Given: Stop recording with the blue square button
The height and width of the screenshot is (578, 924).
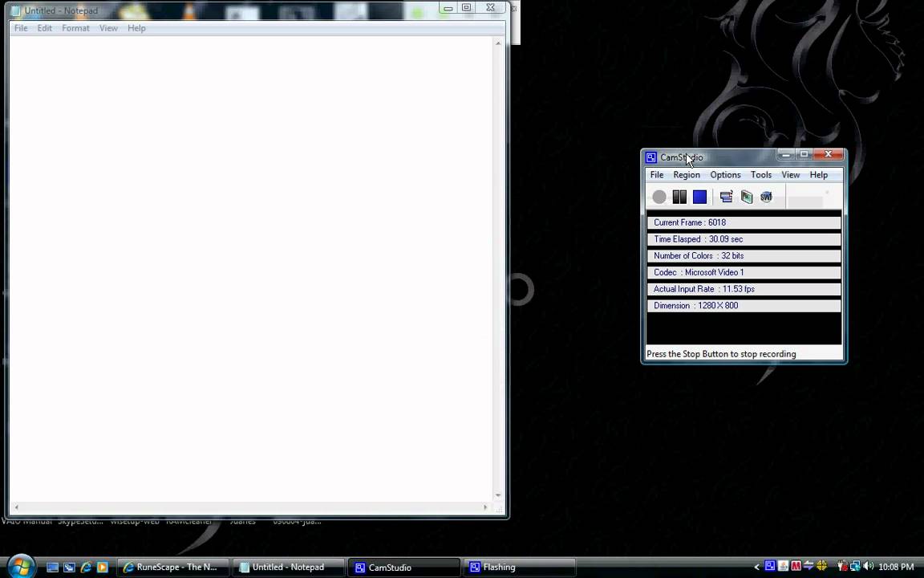Looking at the screenshot, I should (x=699, y=197).
